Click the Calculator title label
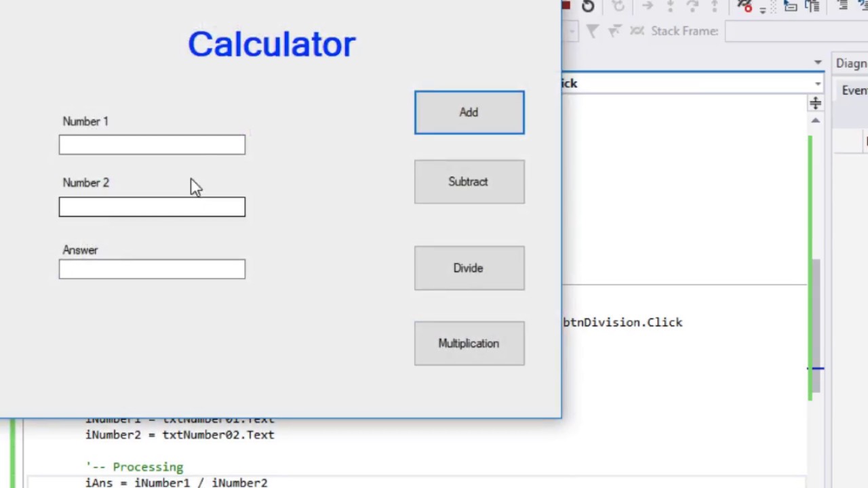This screenshot has height=488, width=868. pyautogui.click(x=272, y=44)
